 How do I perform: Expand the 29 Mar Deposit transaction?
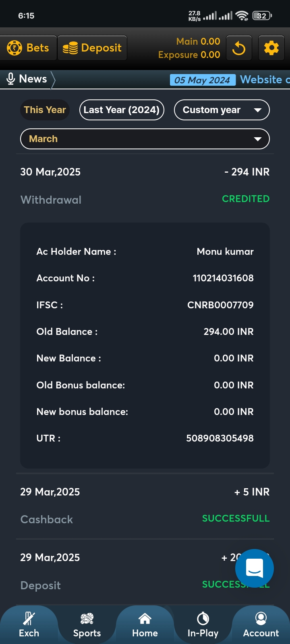pyautogui.click(x=121, y=571)
